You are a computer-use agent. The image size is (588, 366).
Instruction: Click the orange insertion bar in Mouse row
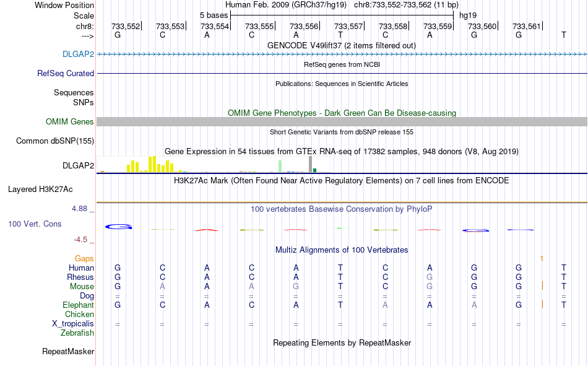[542, 286]
